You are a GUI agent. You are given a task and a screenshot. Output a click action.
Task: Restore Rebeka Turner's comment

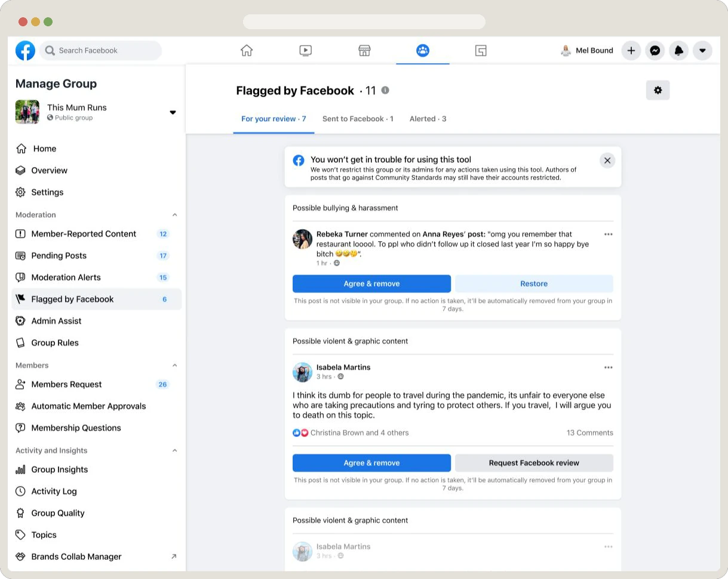pos(534,284)
